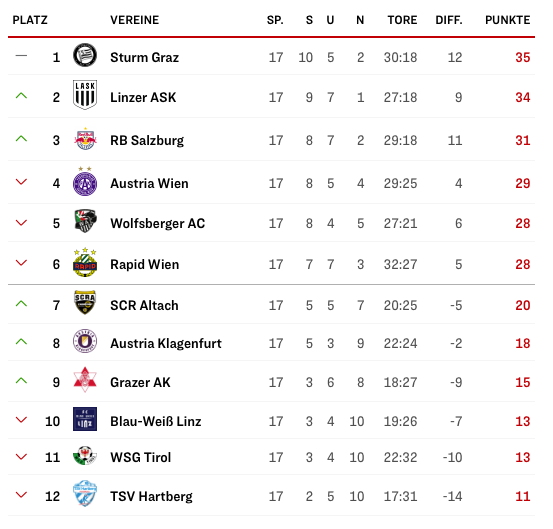Click Linzer ASK green up arrow
The width and height of the screenshot is (553, 529).
[x=22, y=96]
